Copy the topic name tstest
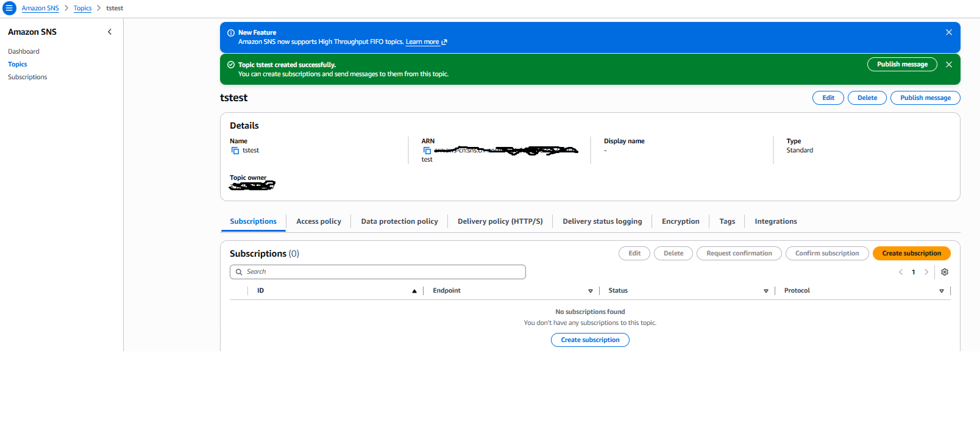The image size is (980, 439). 235,151
